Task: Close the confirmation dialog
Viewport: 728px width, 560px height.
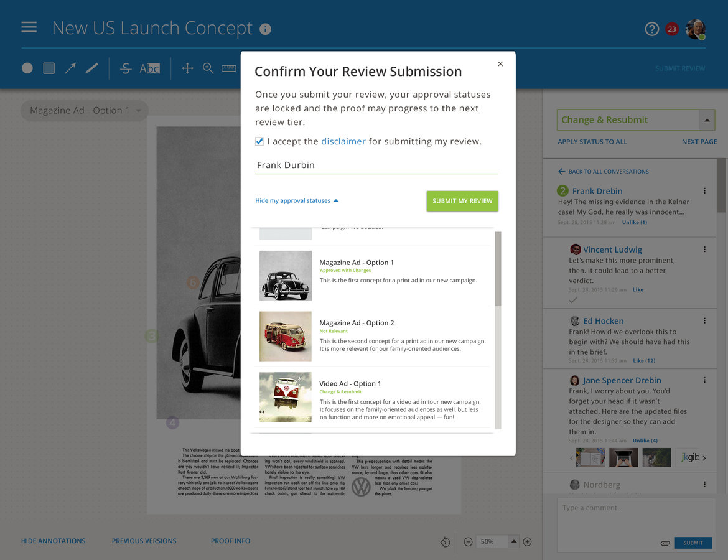Action: pyautogui.click(x=500, y=63)
